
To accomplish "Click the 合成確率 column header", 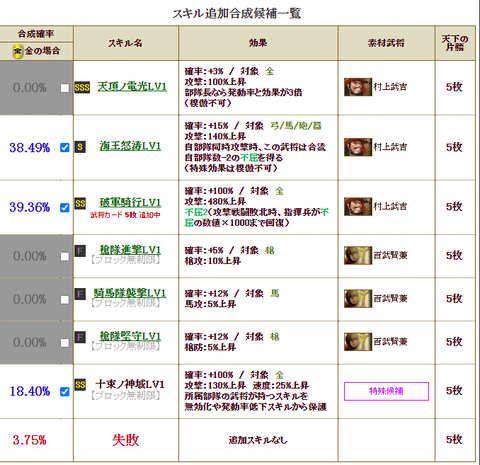I will (x=36, y=34).
